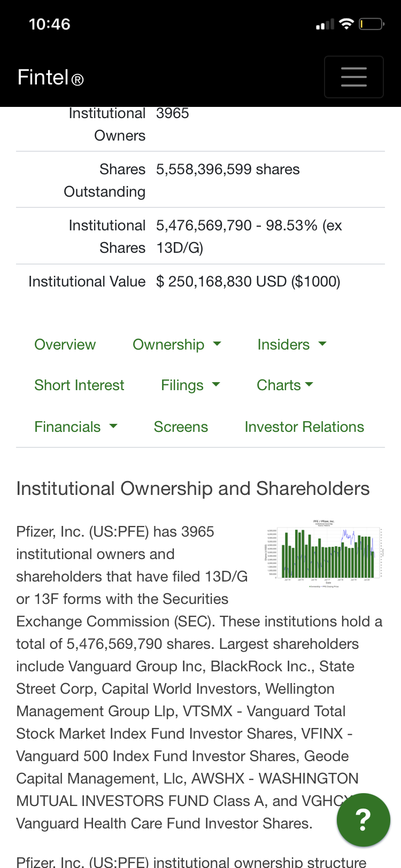This screenshot has width=401, height=868.
Task: Go to Short Interest section
Action: click(79, 385)
